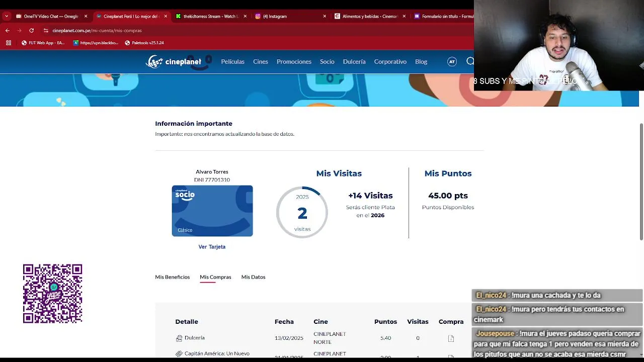644x362 pixels.
Task: Open Blog menu item
Action: point(421,61)
